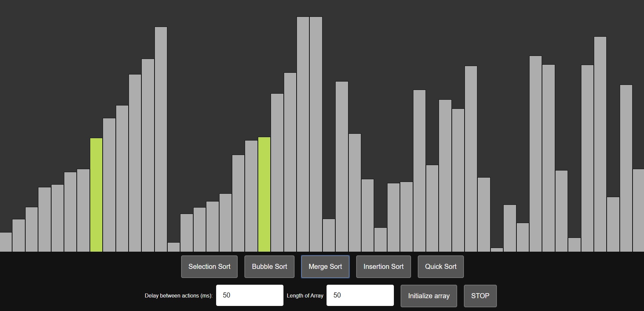This screenshot has width=644, height=311.
Task: Click the left green highlighted bar
Action: (x=96, y=195)
